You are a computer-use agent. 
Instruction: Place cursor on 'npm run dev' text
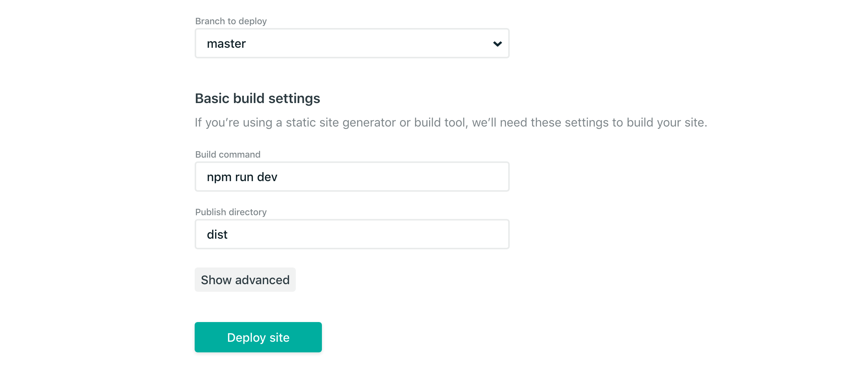242,177
